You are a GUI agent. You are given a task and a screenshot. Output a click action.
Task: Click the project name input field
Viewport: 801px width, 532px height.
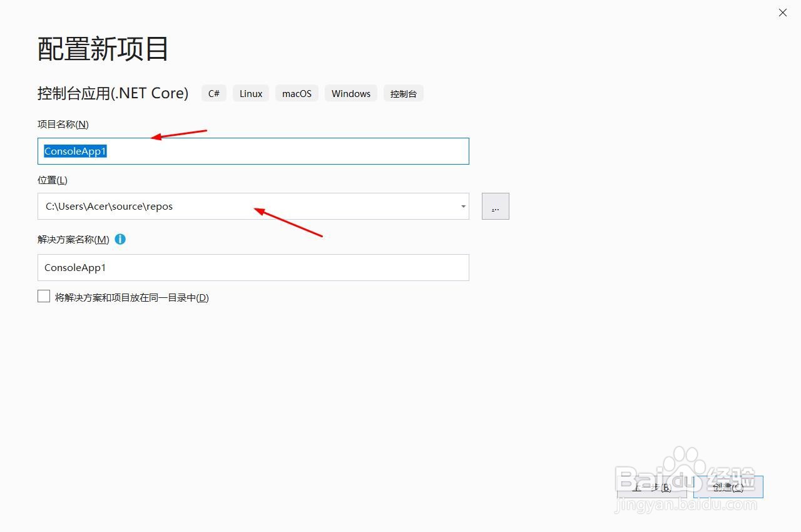coord(253,151)
